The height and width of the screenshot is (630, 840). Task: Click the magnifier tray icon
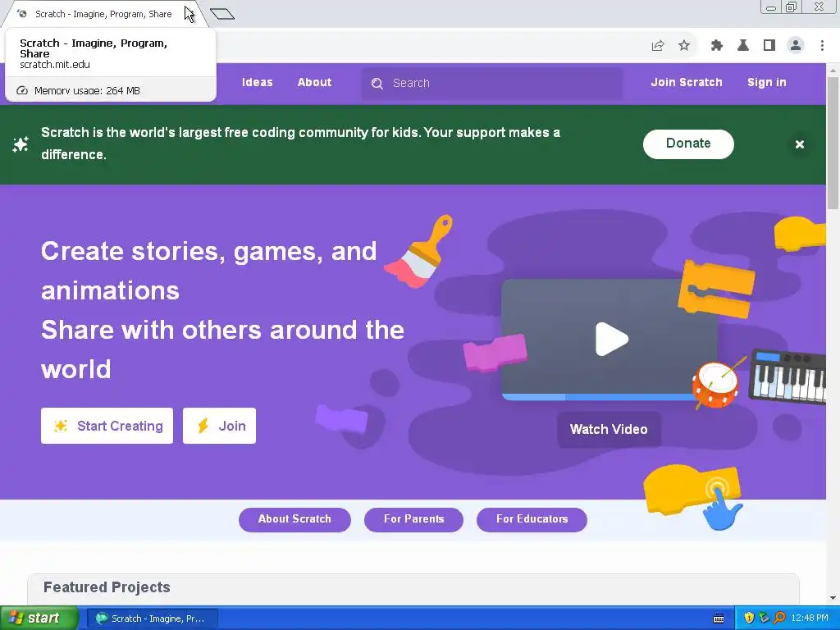779,619
